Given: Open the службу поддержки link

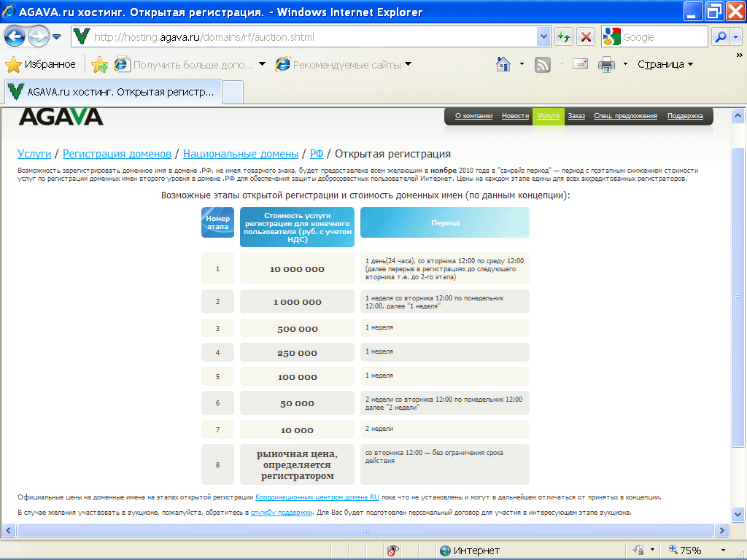Looking at the screenshot, I should pyautogui.click(x=282, y=513).
